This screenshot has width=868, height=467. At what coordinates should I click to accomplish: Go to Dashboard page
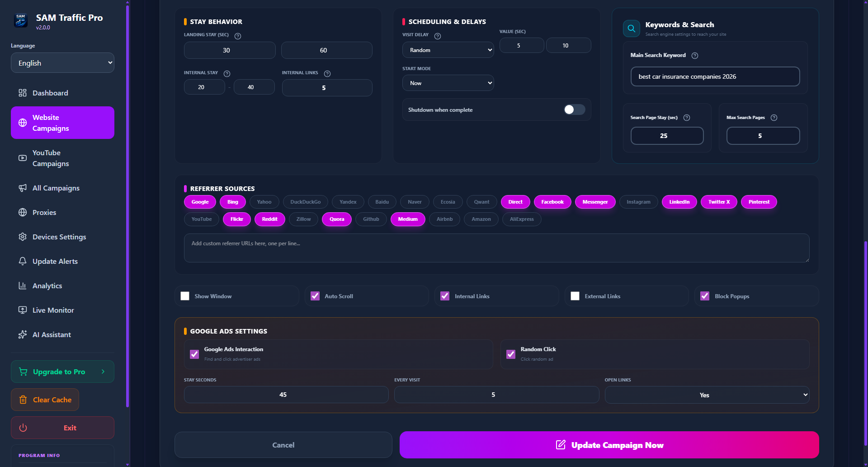coord(62,93)
